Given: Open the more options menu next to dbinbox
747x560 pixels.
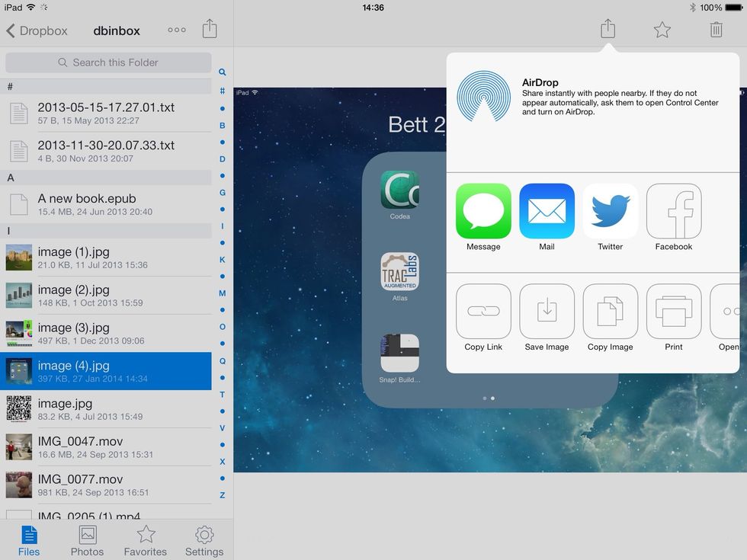Looking at the screenshot, I should (x=176, y=30).
